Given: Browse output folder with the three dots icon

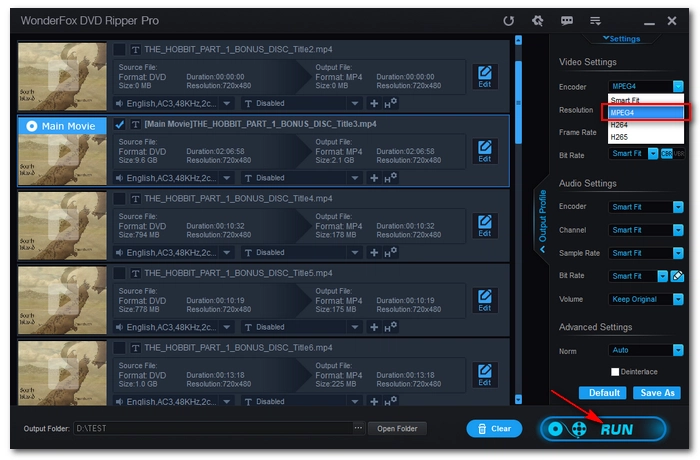Looking at the screenshot, I should coord(358,428).
